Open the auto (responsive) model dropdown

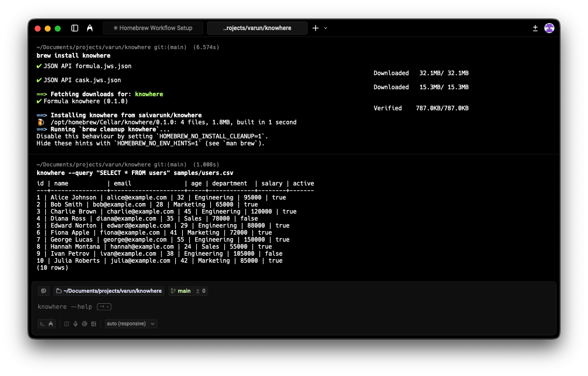pos(130,324)
